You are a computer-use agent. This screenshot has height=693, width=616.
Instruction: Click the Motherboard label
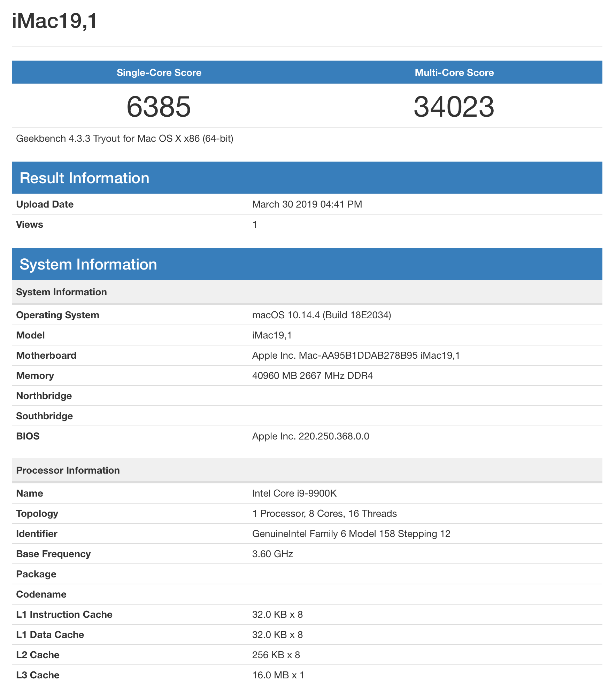point(46,355)
